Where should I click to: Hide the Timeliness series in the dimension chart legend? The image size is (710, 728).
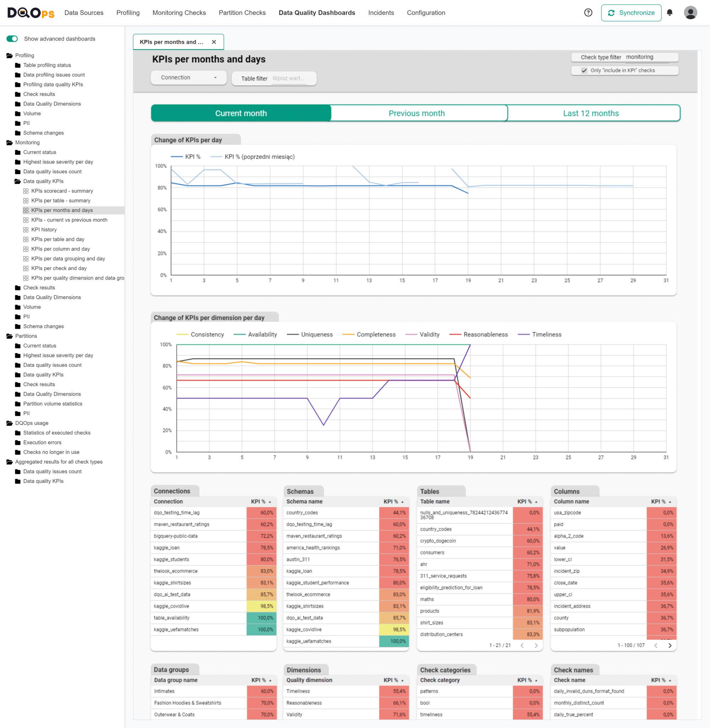pyautogui.click(x=547, y=334)
